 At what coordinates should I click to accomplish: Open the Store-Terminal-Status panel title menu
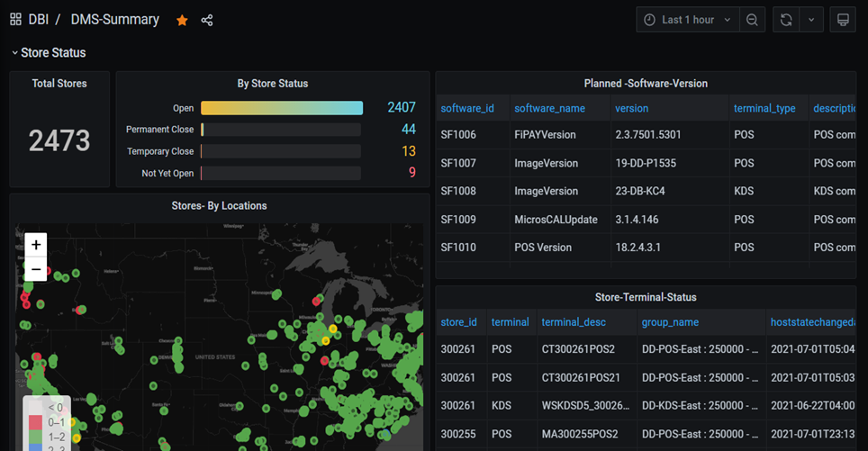point(646,297)
